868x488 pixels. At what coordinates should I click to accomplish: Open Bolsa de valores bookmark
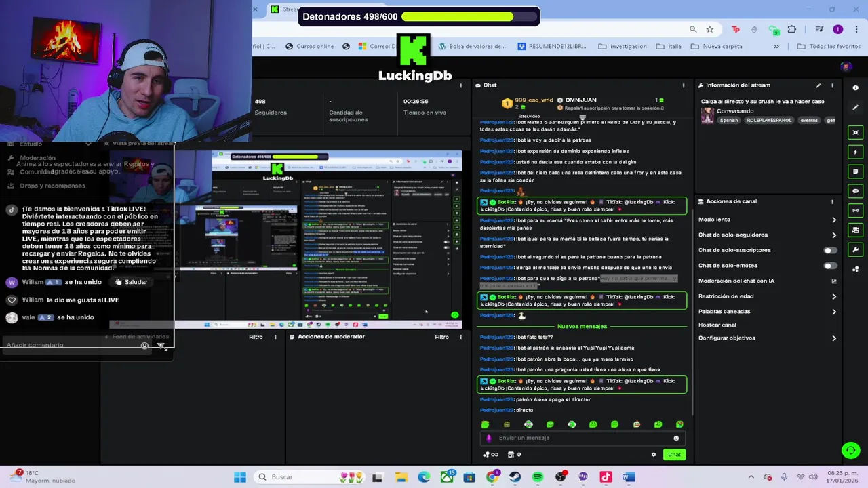[472, 47]
